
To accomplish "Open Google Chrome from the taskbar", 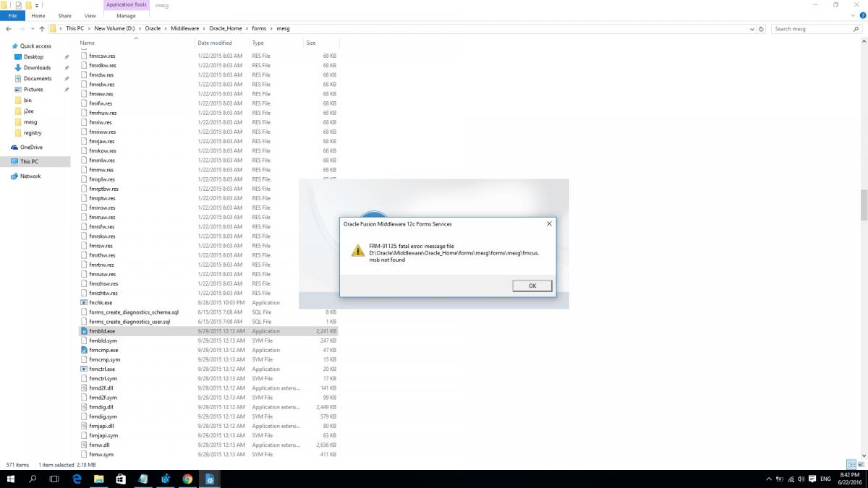I will [x=187, y=479].
